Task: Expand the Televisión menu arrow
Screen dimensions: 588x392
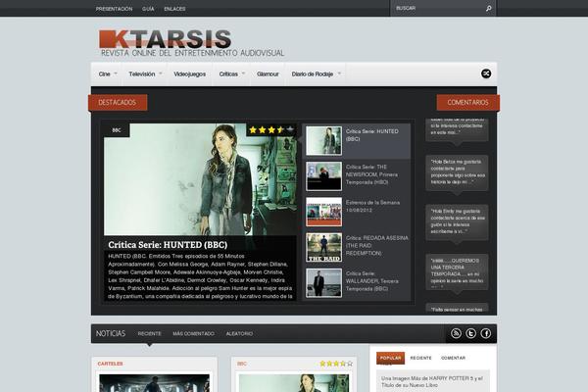Action: tap(161, 73)
